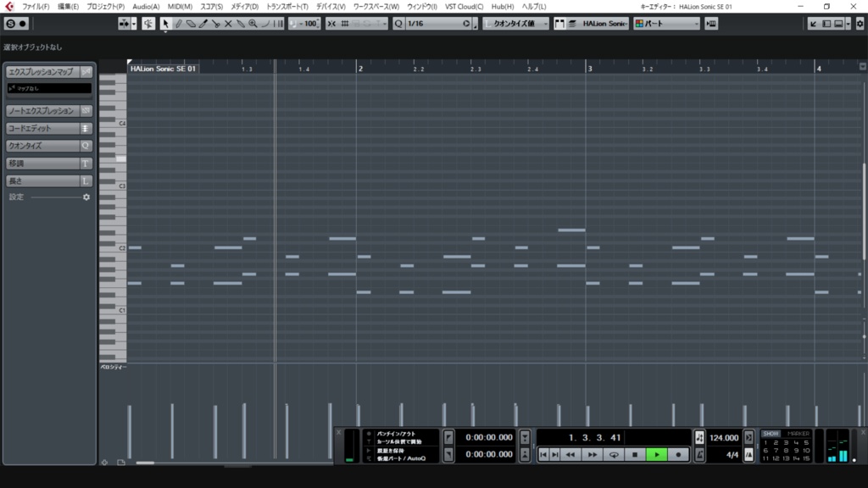
Task: Select the Time Warp tool
Action: pos(278,24)
